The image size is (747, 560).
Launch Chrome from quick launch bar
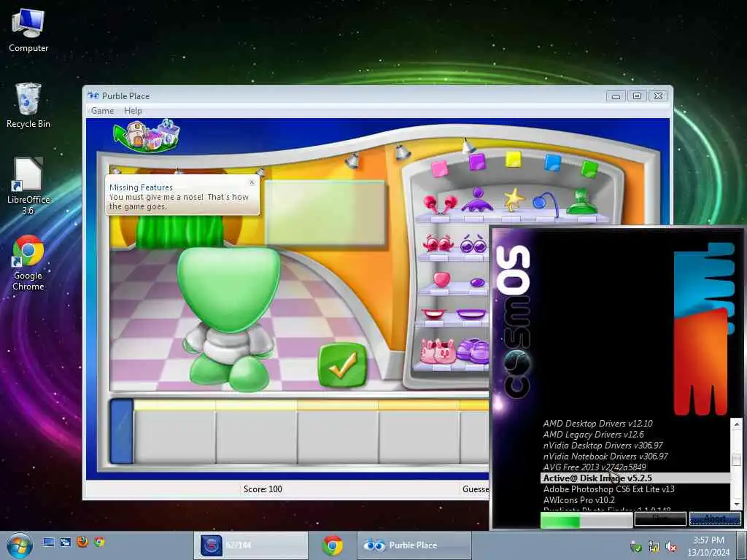coord(99,542)
